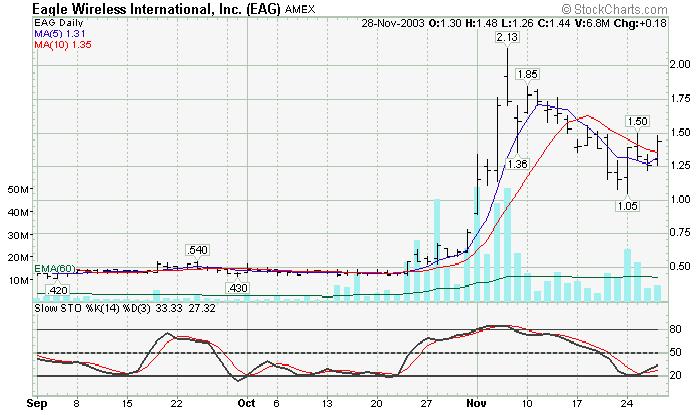This screenshot has height=415, width=700.
Task: Click the .420 price annotation
Action: tap(57, 290)
